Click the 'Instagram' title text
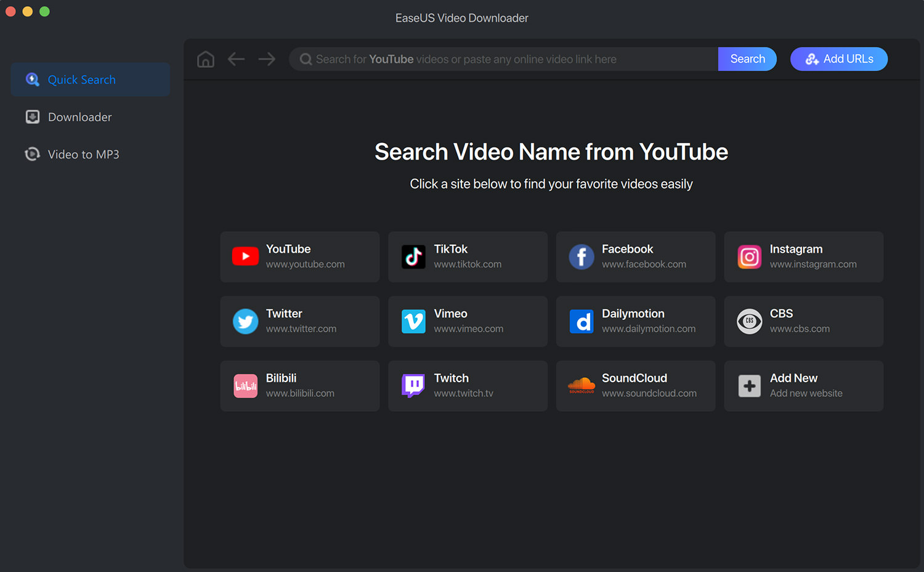Screen dimensions: 924x572 point(796,250)
